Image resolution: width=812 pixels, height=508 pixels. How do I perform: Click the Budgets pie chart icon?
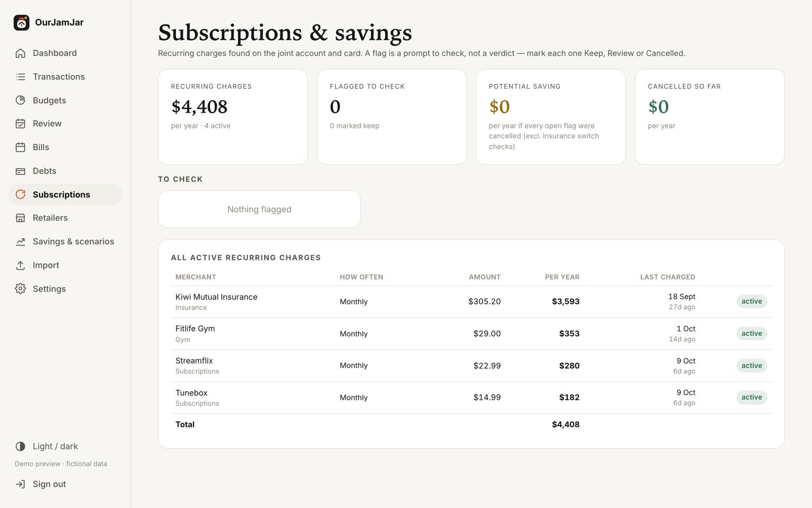click(x=20, y=100)
